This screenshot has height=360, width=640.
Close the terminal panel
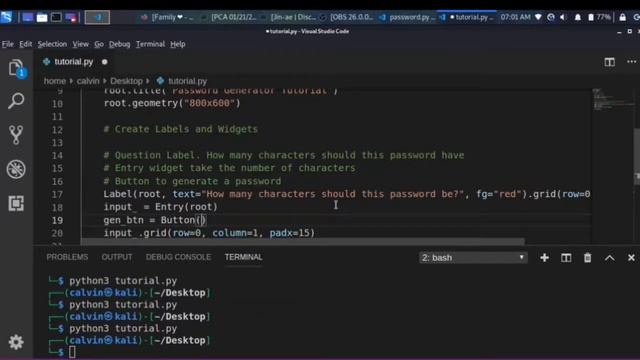click(631, 258)
